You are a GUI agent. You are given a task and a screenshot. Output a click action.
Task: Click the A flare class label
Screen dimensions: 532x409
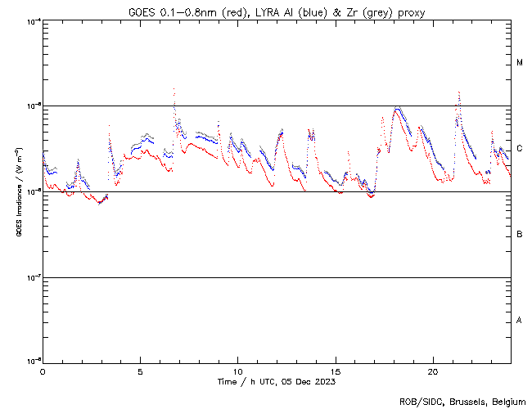[520, 321]
